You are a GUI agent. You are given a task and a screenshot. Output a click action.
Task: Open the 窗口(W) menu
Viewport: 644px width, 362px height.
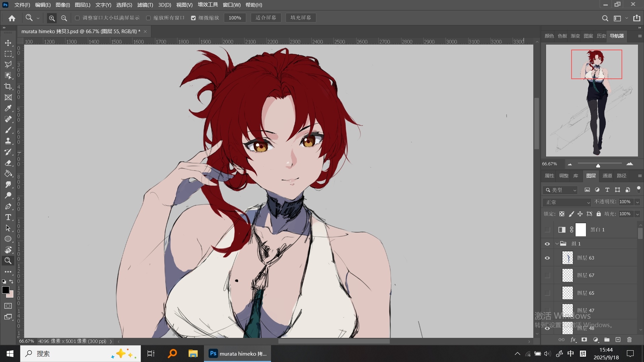[231, 5]
